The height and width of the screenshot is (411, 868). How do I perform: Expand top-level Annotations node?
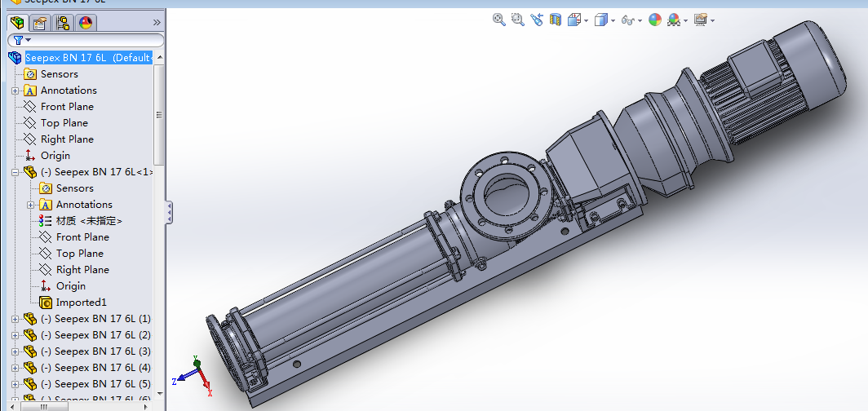pyautogui.click(x=15, y=91)
